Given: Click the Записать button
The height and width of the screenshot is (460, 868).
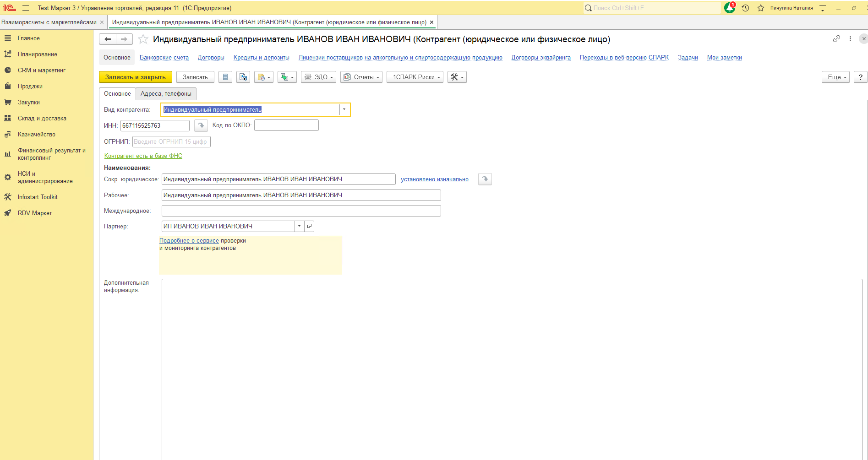Looking at the screenshot, I should pos(195,77).
